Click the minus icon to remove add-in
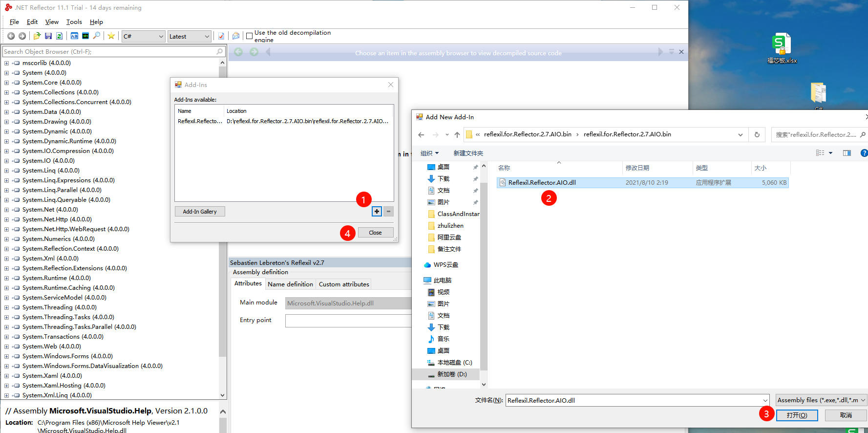This screenshot has height=433, width=868. coord(388,212)
